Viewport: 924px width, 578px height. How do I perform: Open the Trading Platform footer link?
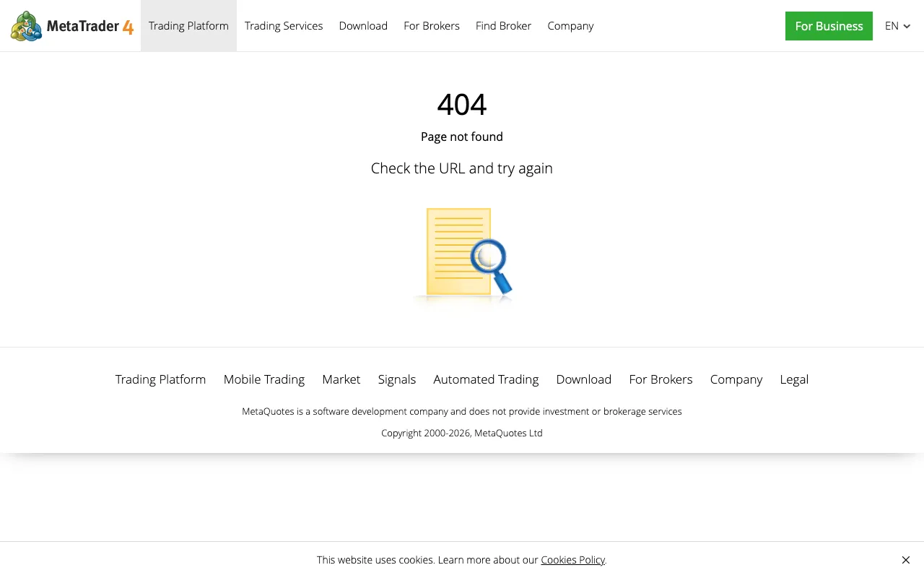pos(160,379)
